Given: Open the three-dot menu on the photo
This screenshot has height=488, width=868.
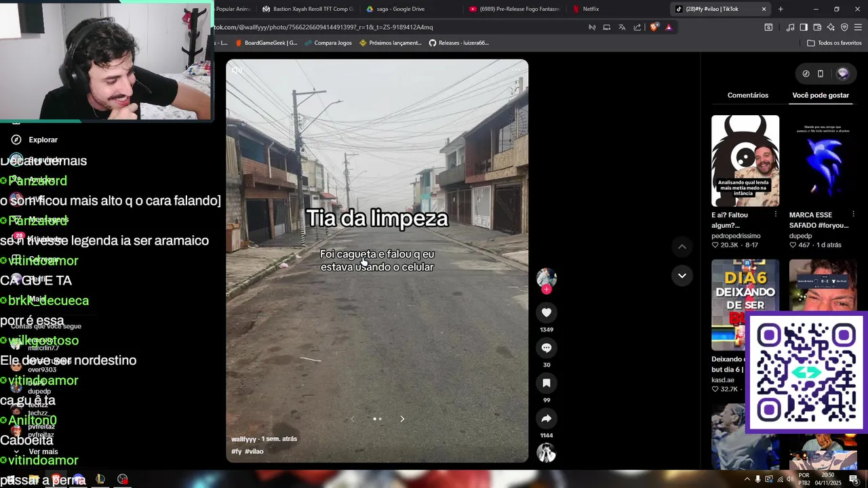Looking at the screenshot, I should [x=517, y=70].
